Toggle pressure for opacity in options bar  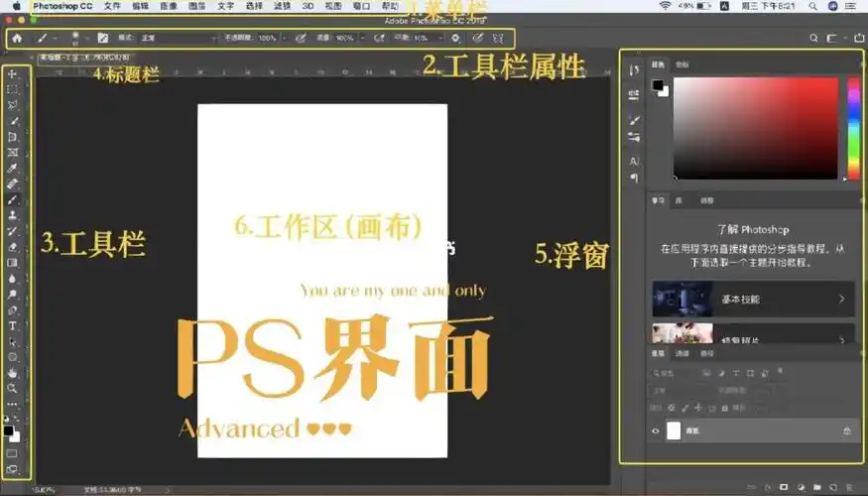301,39
